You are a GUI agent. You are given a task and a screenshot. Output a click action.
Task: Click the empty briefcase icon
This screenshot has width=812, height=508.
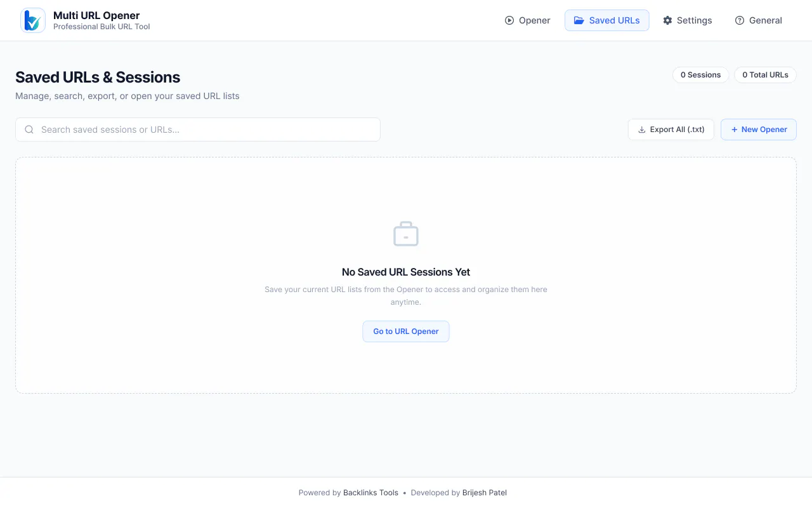406,234
